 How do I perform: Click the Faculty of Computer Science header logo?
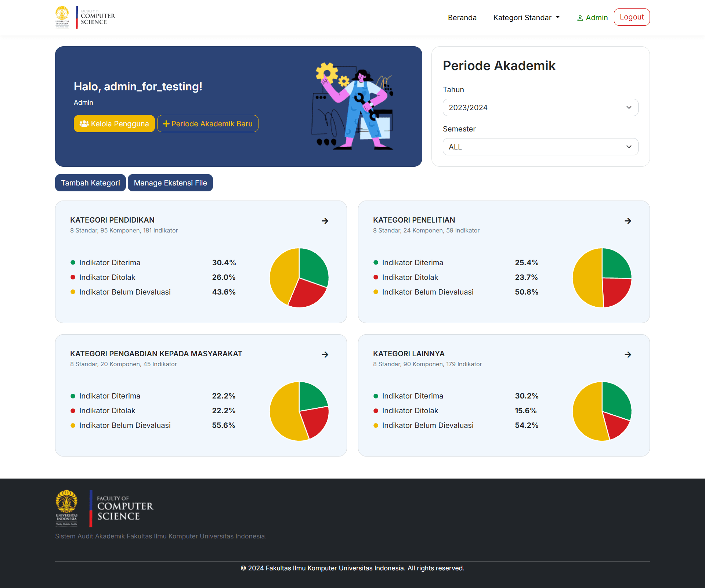85,17
